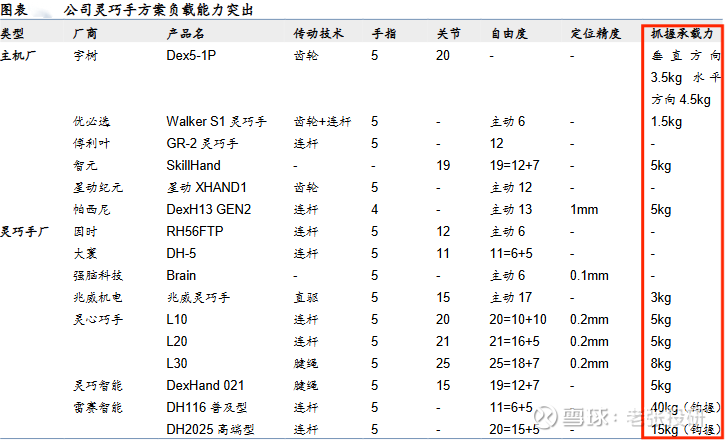This screenshot has height=440, width=726.
Task: Click 19=12+7 in the SkillHand row
Action: (515, 165)
